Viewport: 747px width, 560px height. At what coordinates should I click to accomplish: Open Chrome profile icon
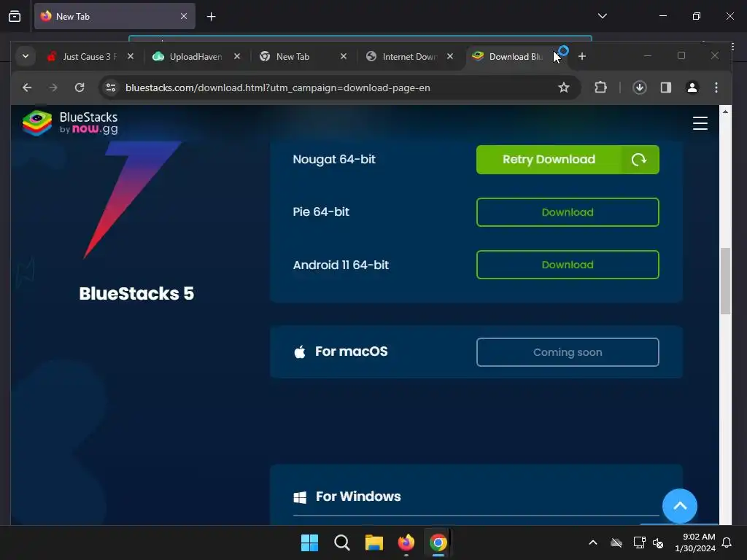(692, 87)
